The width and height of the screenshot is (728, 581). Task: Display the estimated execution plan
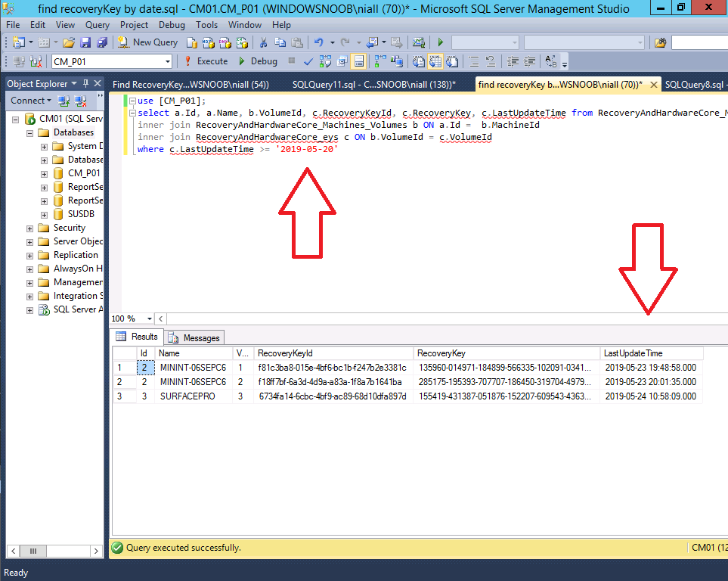(x=325, y=61)
